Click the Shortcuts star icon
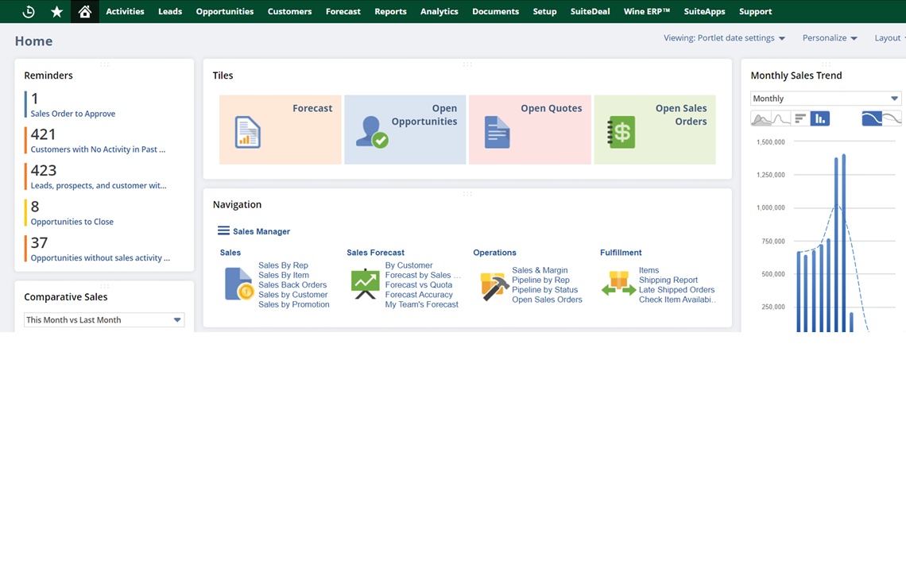Image resolution: width=906 pixels, height=588 pixels. click(x=56, y=11)
